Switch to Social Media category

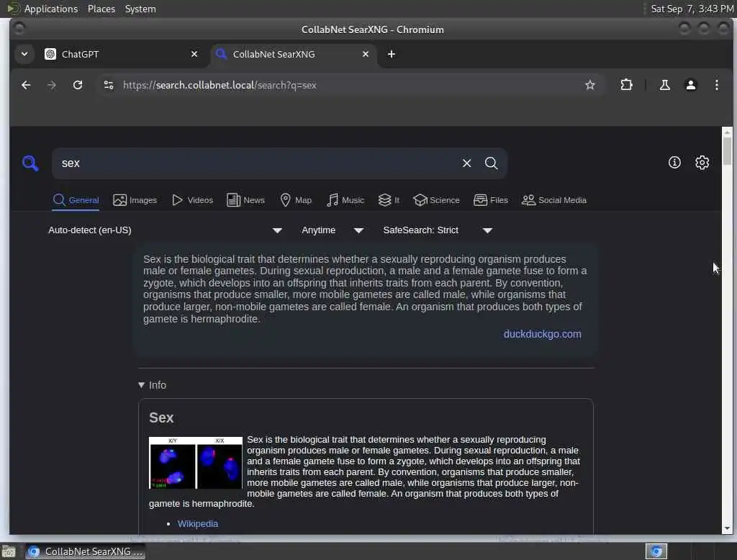coord(554,200)
